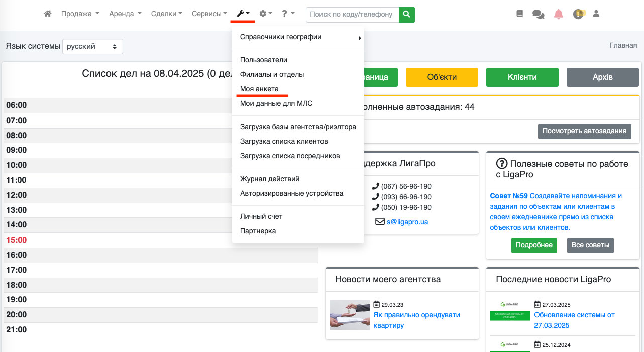Open the question mark help menu
The image size is (644, 352).
288,14
